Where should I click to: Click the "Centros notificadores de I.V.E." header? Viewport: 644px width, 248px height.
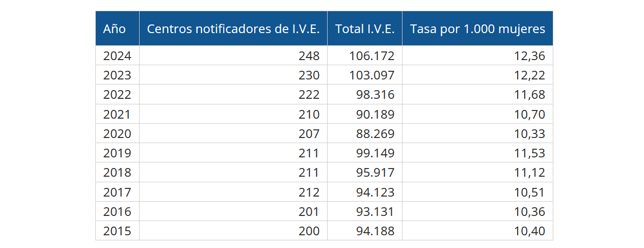click(233, 29)
